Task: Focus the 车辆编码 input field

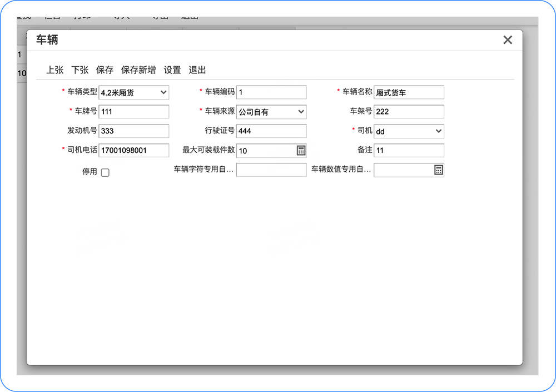Action: pos(271,92)
